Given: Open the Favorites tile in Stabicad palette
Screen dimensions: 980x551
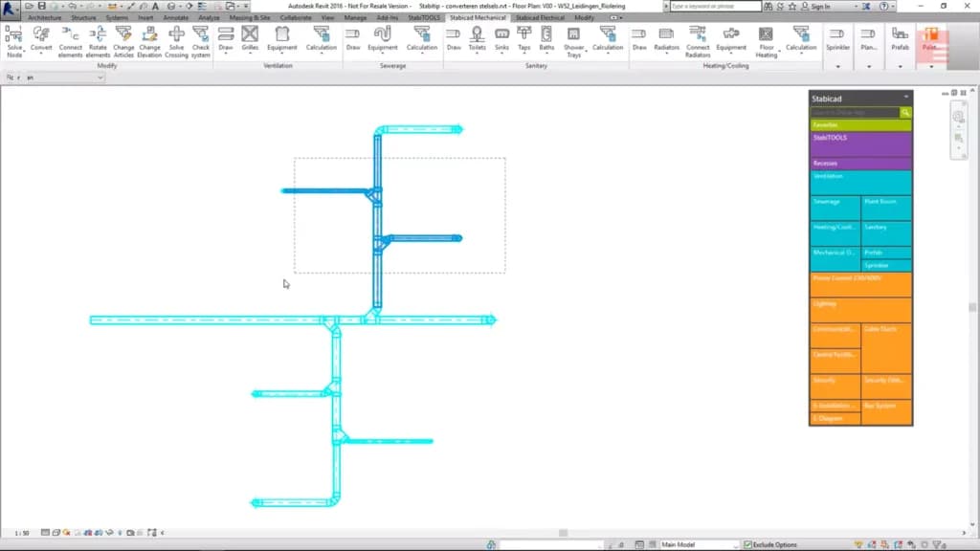Looking at the screenshot, I should (x=860, y=125).
